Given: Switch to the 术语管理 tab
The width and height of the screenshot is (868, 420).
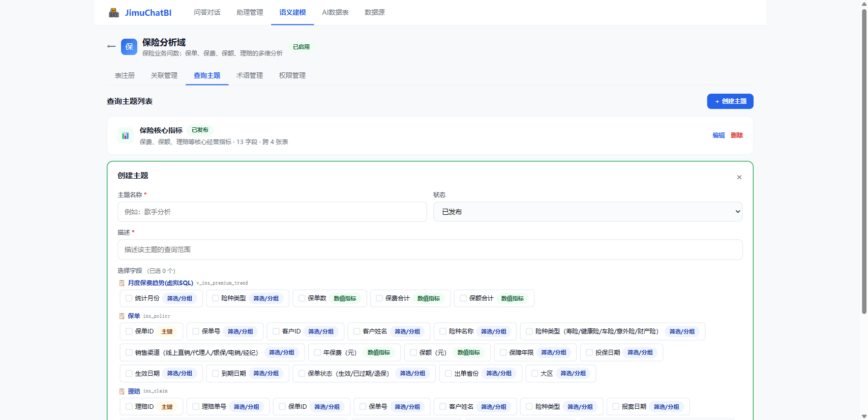Looking at the screenshot, I should 250,75.
